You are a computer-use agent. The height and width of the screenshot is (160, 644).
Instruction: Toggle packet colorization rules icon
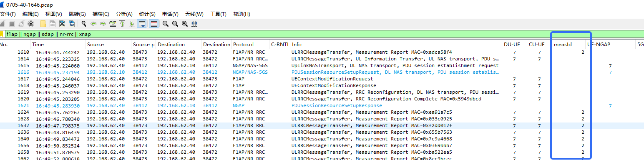click(x=153, y=24)
